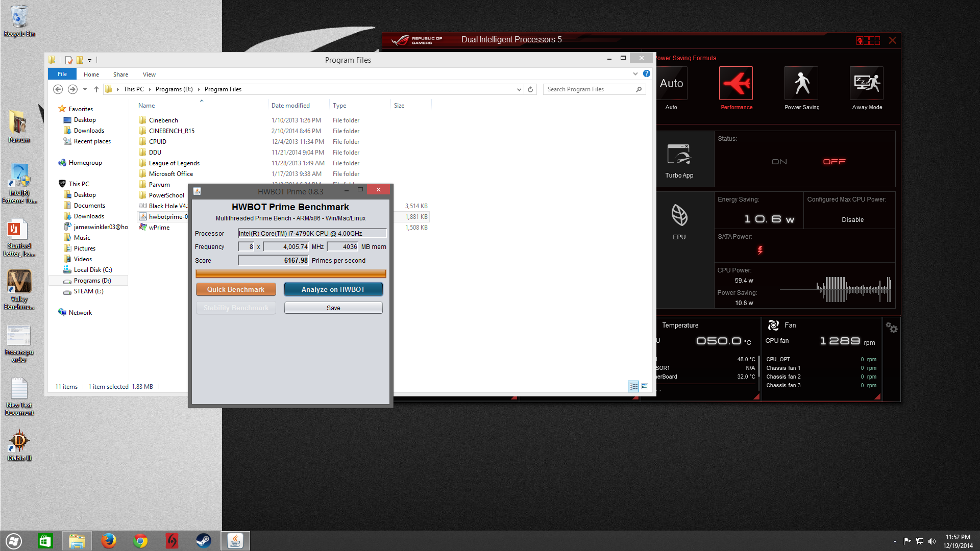This screenshot has width=980, height=551.
Task: Turn EPU status OFF
Action: (834, 162)
